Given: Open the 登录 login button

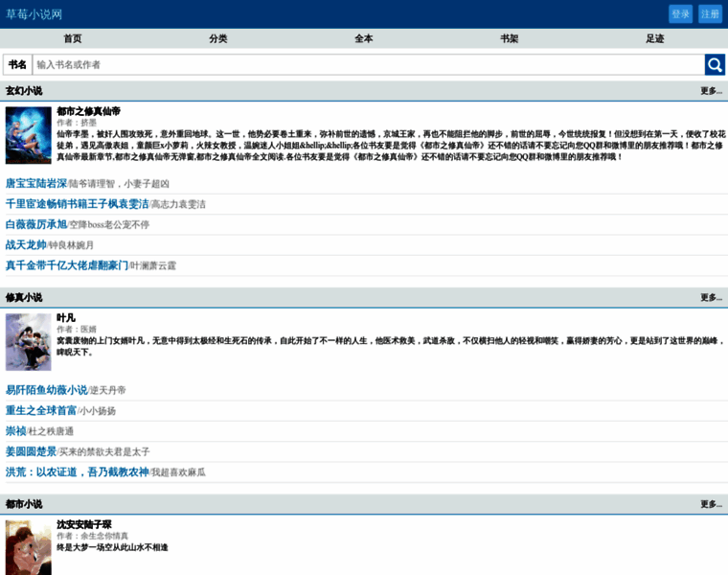Looking at the screenshot, I should pyautogui.click(x=680, y=14).
